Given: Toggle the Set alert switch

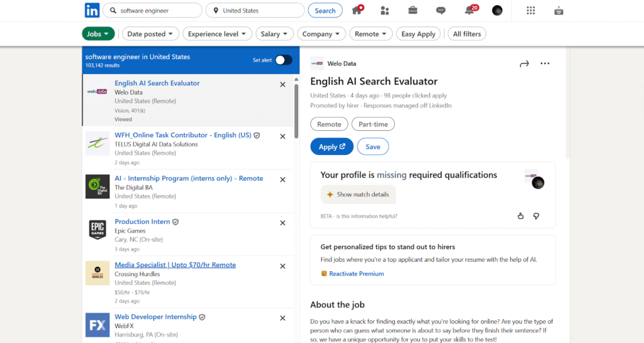Looking at the screenshot, I should tap(283, 60).
